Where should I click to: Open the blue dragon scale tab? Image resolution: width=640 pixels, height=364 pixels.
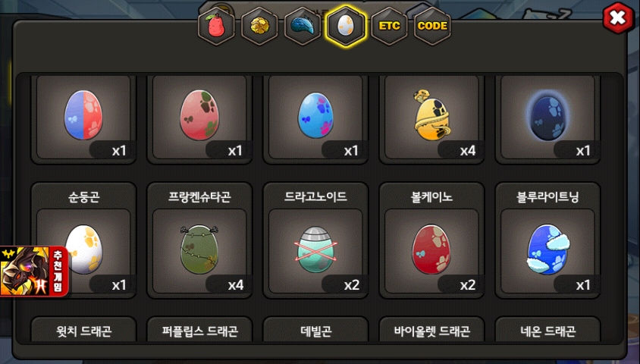303,26
